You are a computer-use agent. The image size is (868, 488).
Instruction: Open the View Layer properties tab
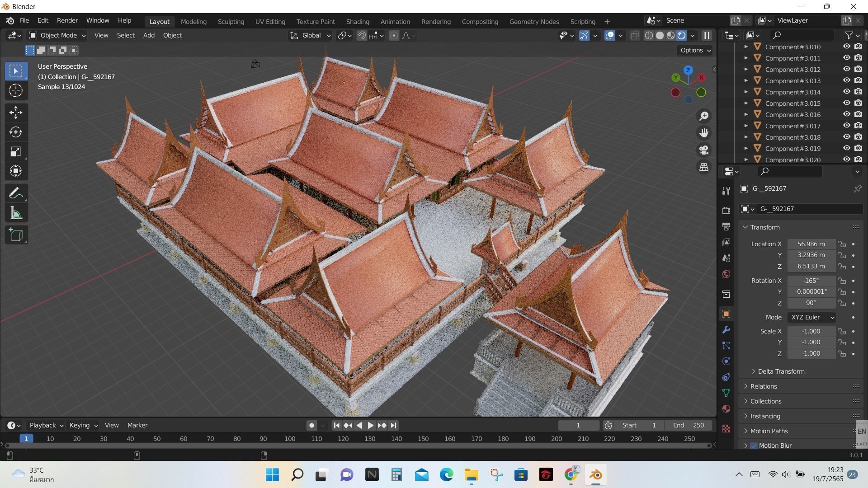726,242
